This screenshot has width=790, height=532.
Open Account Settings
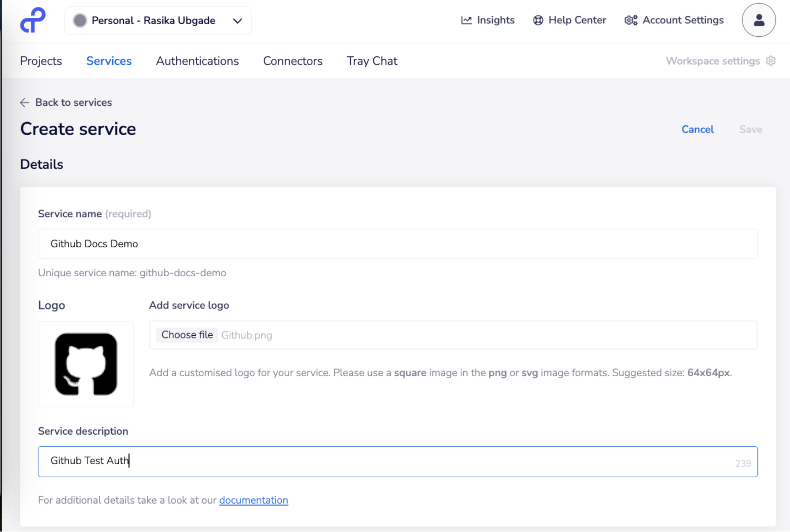coord(674,20)
